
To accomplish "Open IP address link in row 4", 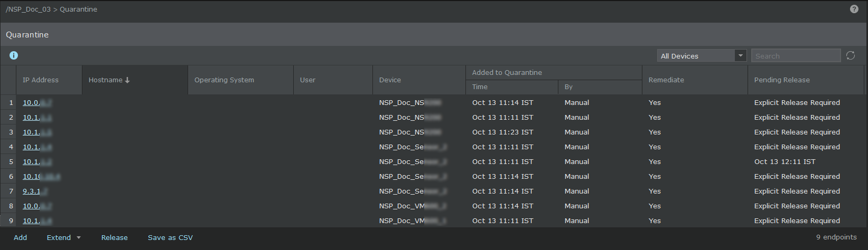I will (37, 147).
